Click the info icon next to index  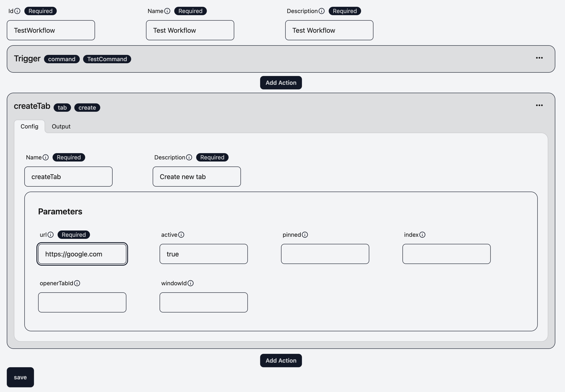pos(422,235)
